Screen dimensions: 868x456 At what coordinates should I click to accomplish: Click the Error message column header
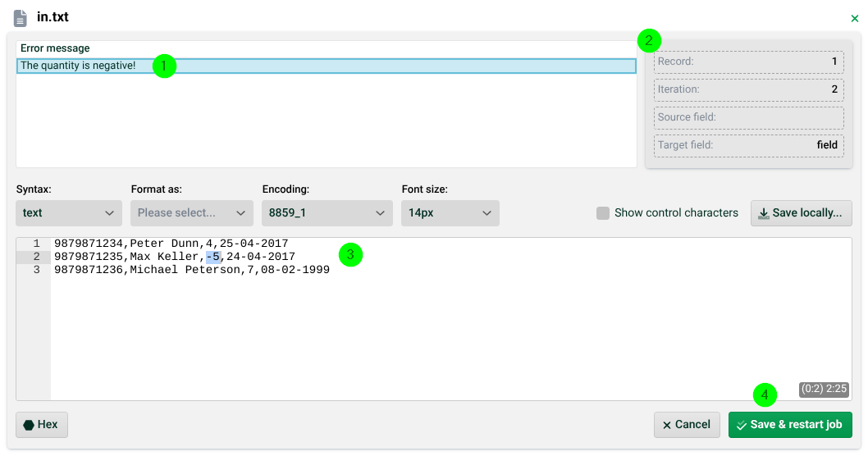pos(55,48)
